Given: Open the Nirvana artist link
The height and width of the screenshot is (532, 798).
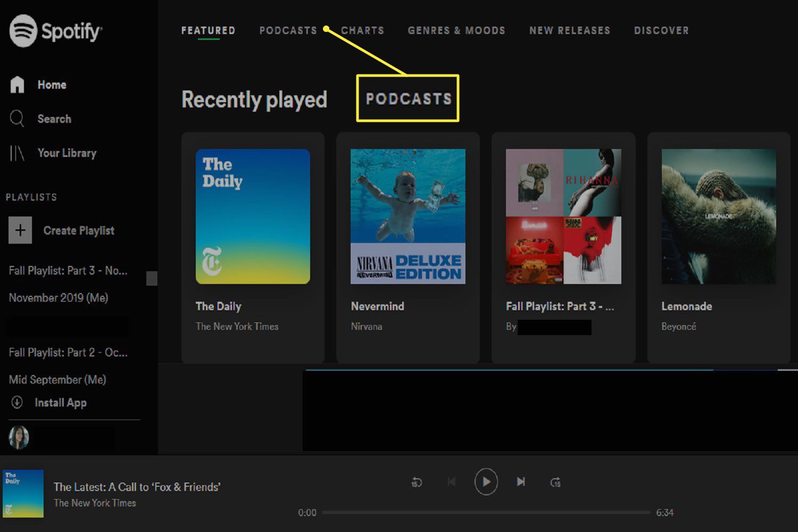Looking at the screenshot, I should coord(367,327).
